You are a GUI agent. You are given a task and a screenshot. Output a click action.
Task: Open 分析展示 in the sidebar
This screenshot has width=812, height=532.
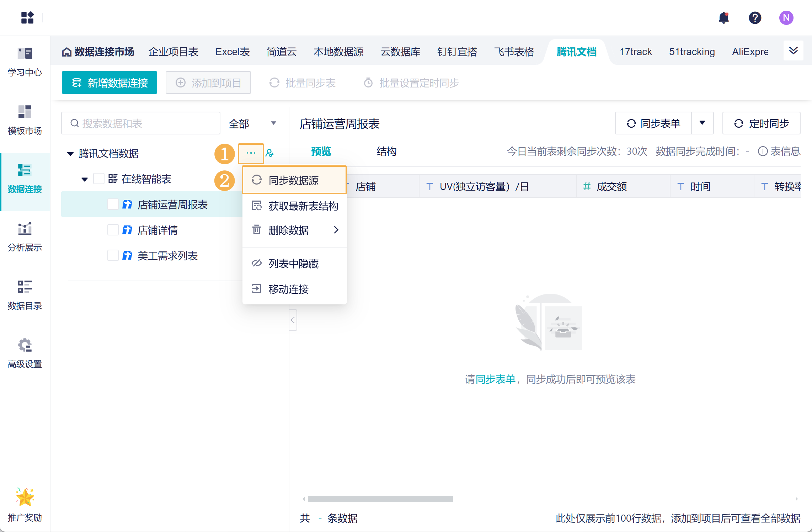point(25,237)
